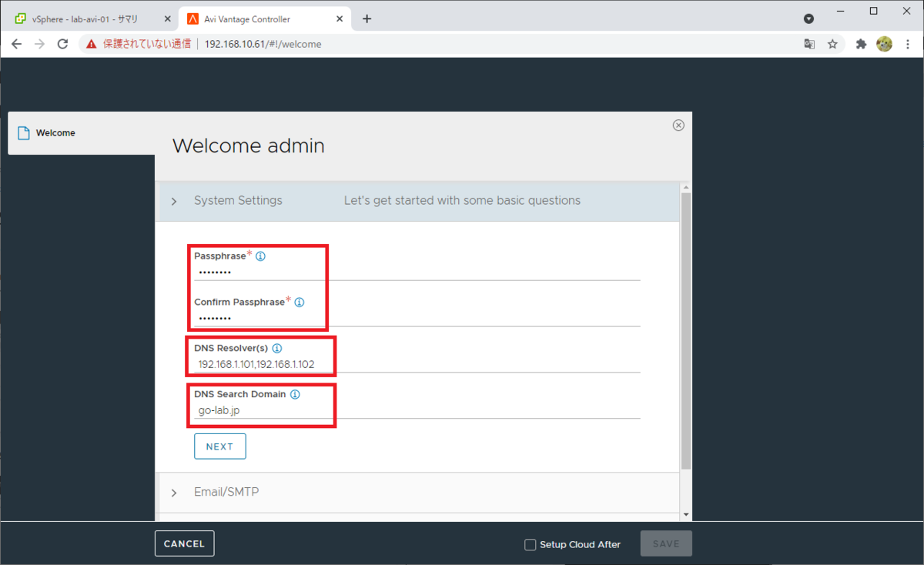
Task: Click the Confirm Passphrase input field
Action: [x=417, y=318]
